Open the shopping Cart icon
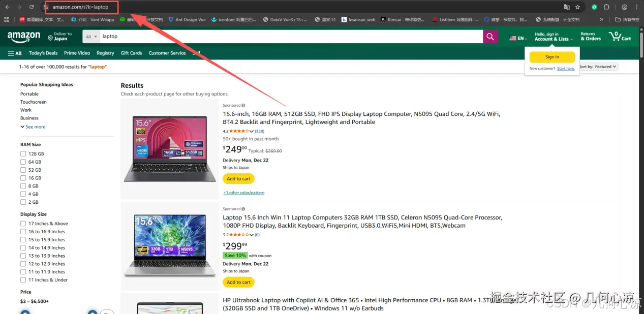Image resolution: width=644 pixels, height=314 pixels. [x=620, y=37]
